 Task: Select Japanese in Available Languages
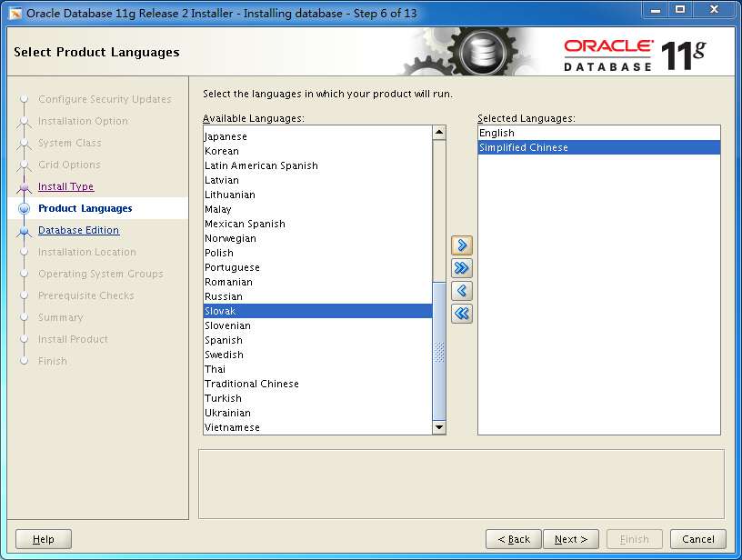coord(225,135)
